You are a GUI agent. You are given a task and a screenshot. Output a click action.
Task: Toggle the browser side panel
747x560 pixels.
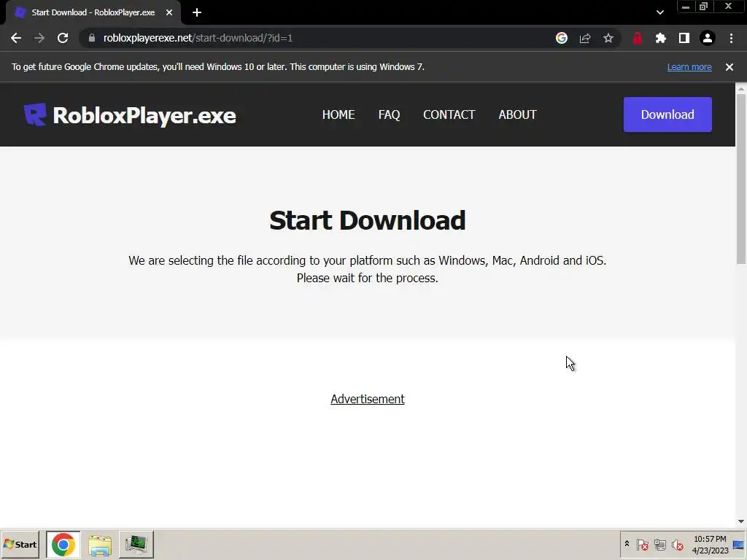tap(684, 38)
